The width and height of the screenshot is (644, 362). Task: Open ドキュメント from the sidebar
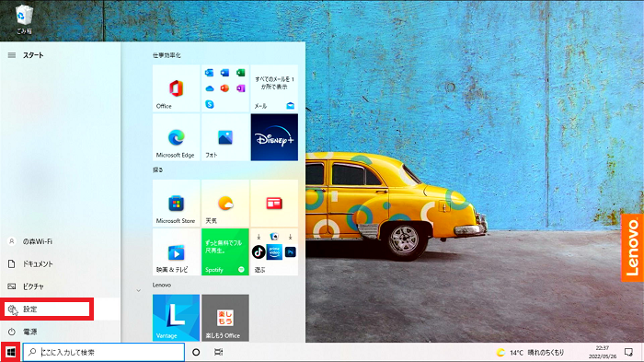pyautogui.click(x=60, y=264)
